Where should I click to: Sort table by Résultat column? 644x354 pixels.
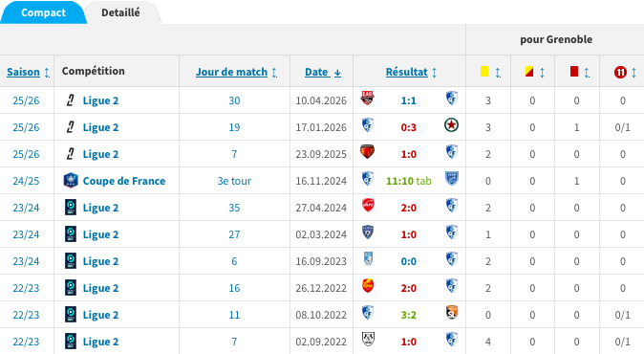(x=407, y=72)
